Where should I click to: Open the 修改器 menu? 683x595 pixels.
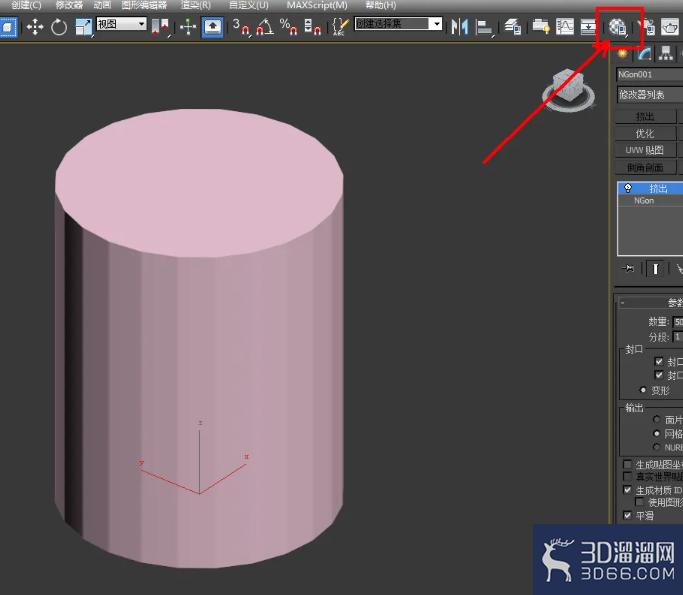[69, 5]
